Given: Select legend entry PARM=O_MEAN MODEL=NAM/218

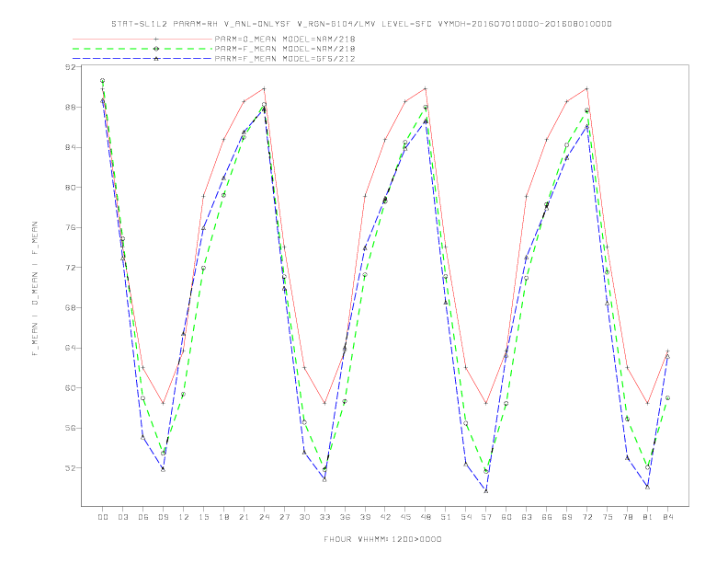Looking at the screenshot, I should (285, 39).
